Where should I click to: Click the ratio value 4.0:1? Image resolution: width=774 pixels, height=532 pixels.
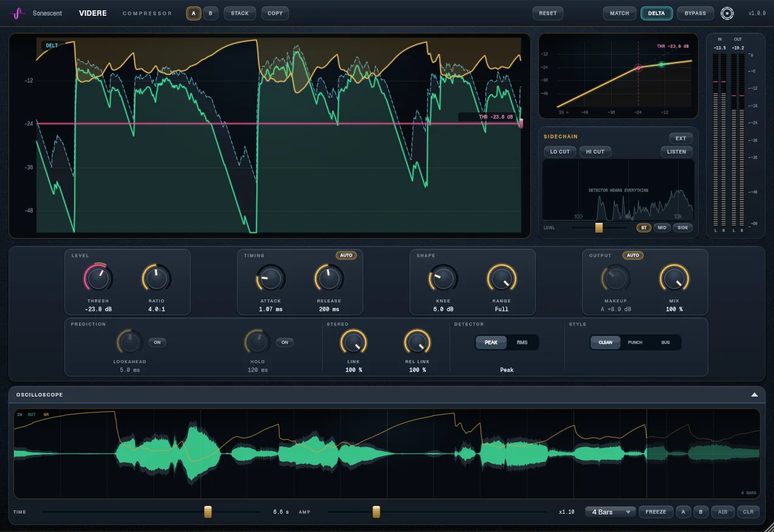pos(157,309)
